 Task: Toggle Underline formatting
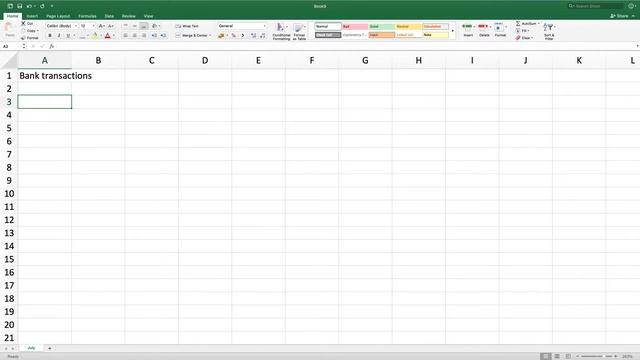pyautogui.click(x=68, y=36)
